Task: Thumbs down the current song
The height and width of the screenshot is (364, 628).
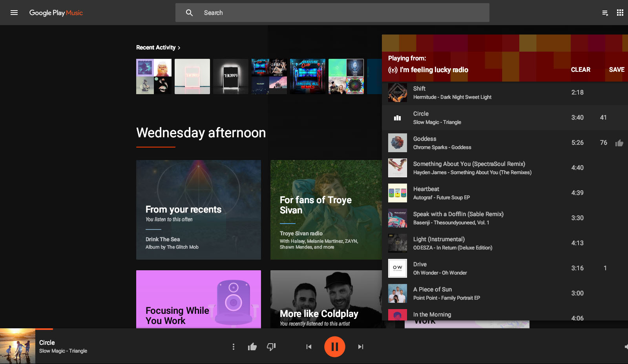Action: click(x=271, y=347)
